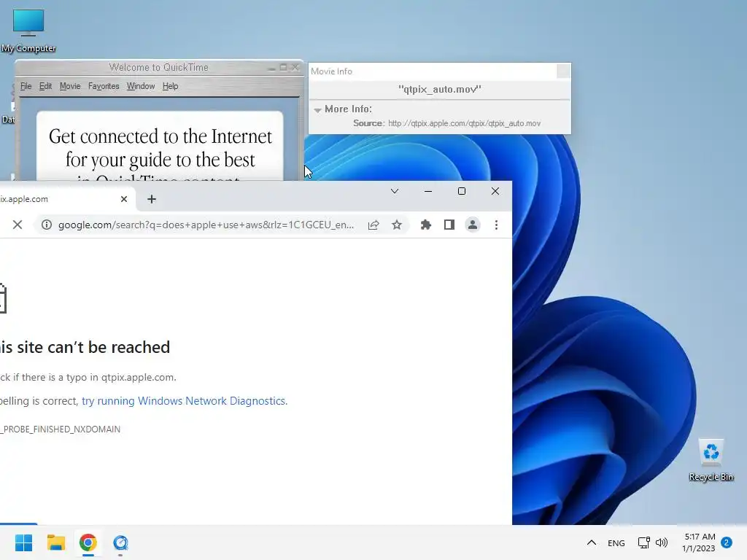Open network status tray icon
747x560 pixels.
(x=643, y=542)
